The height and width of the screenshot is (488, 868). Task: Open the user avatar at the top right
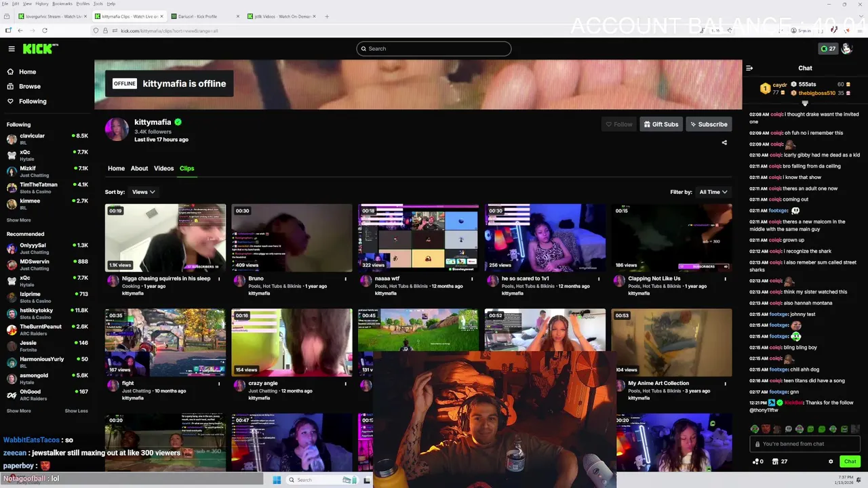point(846,49)
